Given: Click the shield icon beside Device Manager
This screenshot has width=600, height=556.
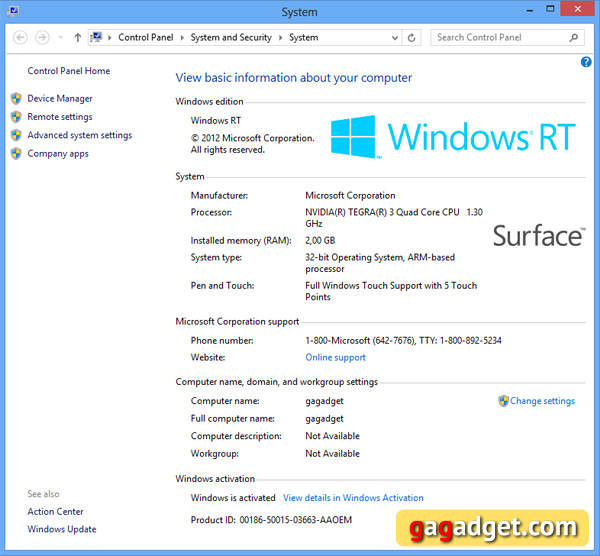Looking at the screenshot, I should click(16, 98).
